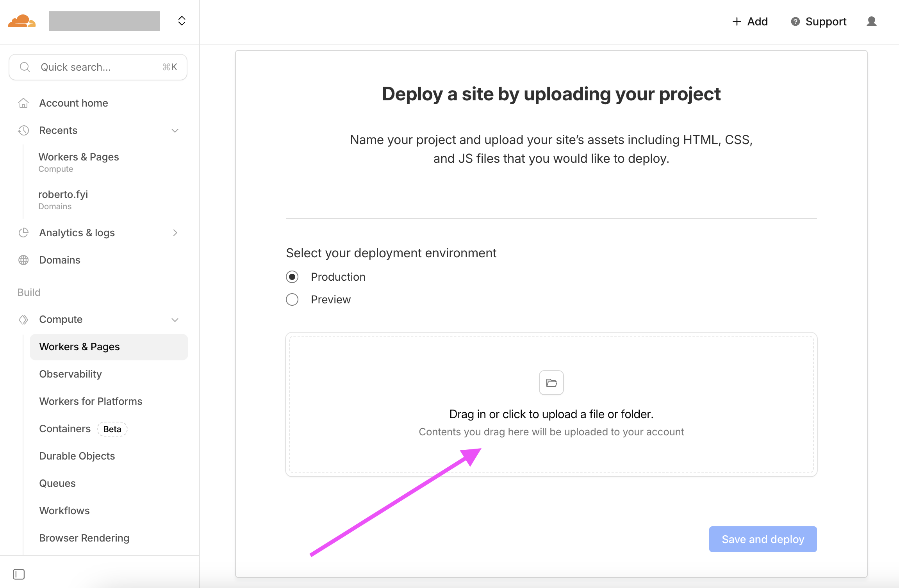Expand Analytics & logs
Viewport: 899px width, 588px height.
(x=175, y=233)
